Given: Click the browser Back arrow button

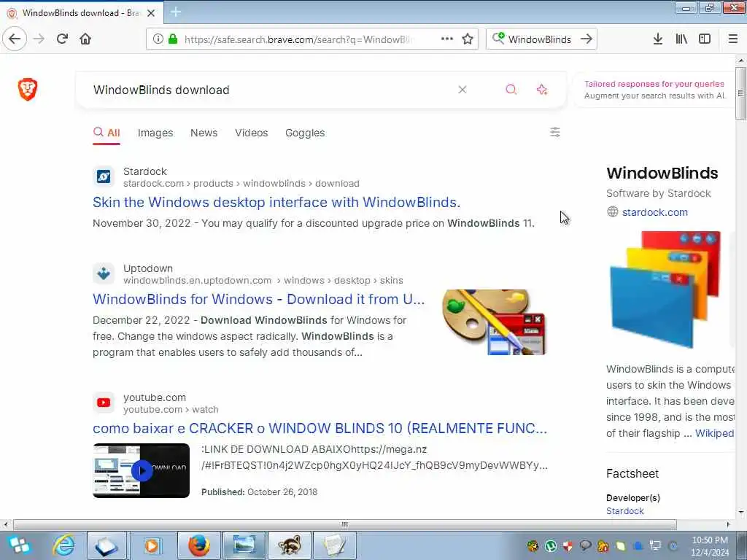Looking at the screenshot, I should point(15,39).
